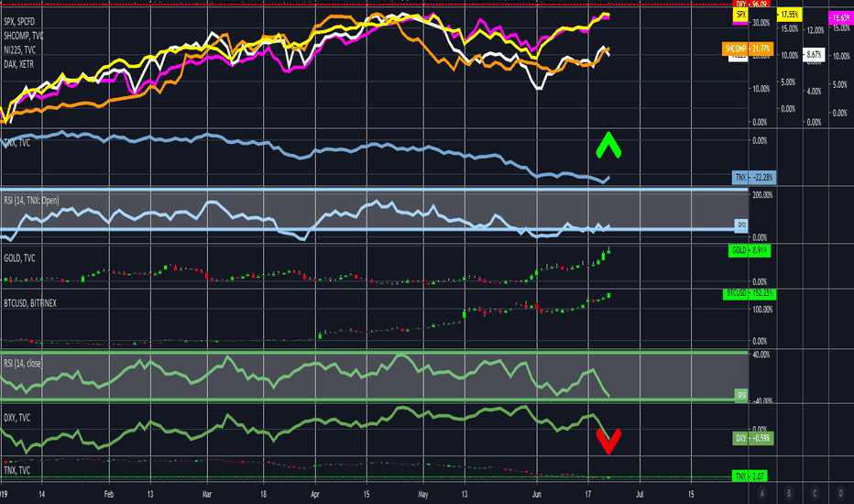Screen dimensions: 854x504
Task: Click the Jul date on time axis
Action: coord(640,495)
